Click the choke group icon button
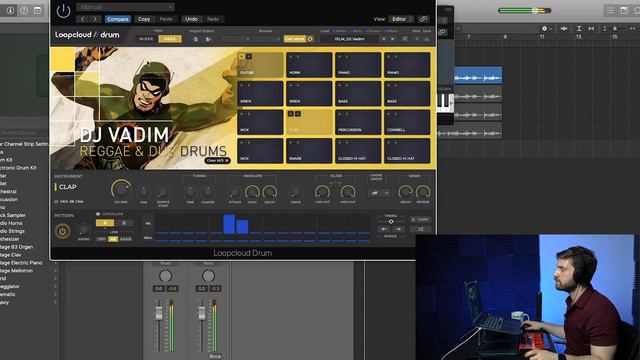Screen dimensions: 640x360 [x=374, y=193]
